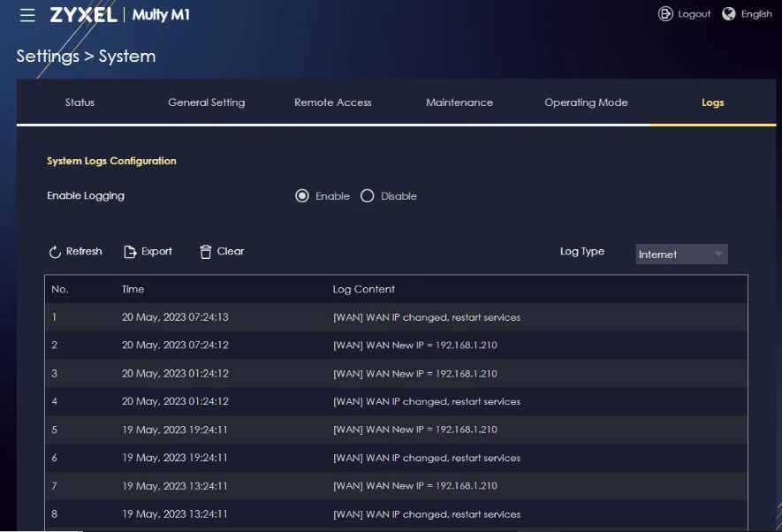The width and height of the screenshot is (782, 532).
Task: Select log time 20 May, 2023 07:24:13
Action: [175, 317]
